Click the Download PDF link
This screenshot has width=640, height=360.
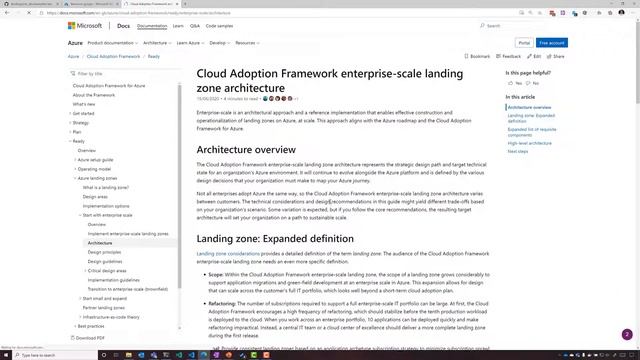87,338
